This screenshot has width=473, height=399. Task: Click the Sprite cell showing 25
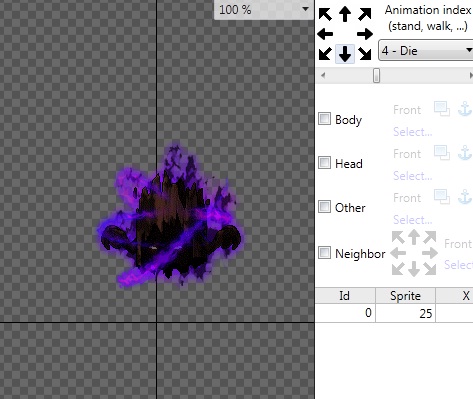click(405, 313)
